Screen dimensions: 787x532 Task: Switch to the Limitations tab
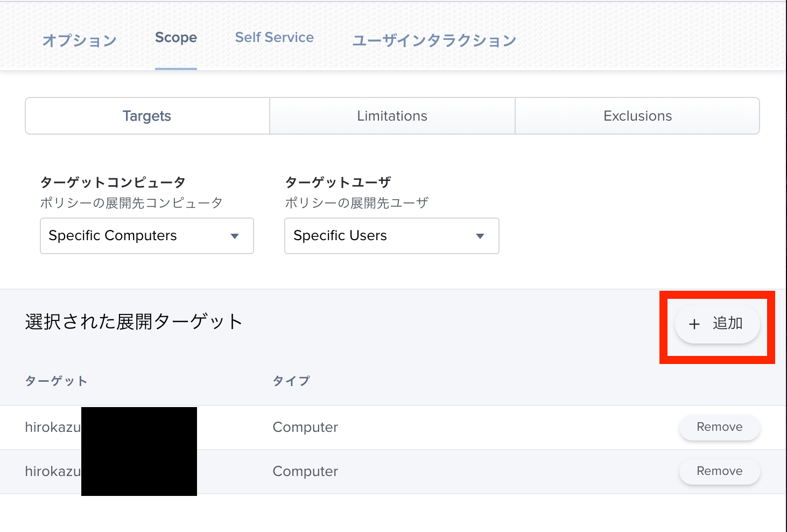pos(392,116)
